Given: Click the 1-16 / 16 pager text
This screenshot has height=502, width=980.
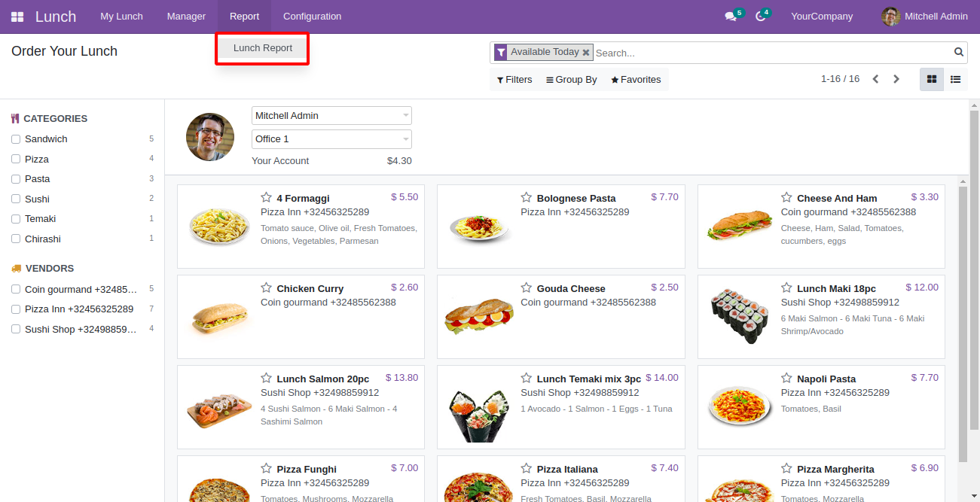Looking at the screenshot, I should [x=840, y=79].
